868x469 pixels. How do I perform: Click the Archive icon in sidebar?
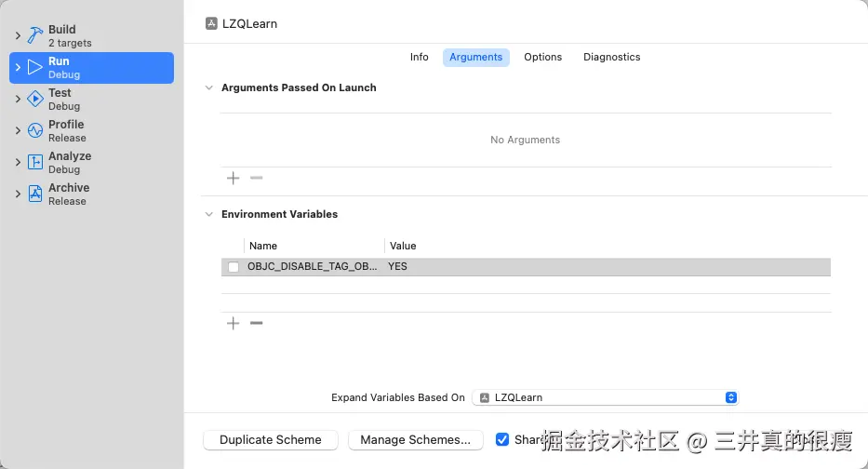coord(34,194)
